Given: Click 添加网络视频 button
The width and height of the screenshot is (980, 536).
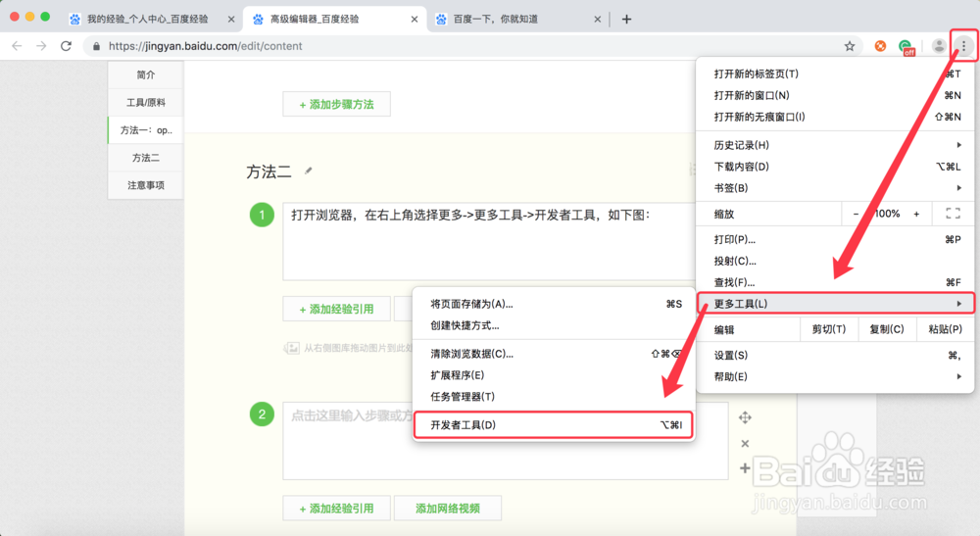Looking at the screenshot, I should click(x=448, y=508).
